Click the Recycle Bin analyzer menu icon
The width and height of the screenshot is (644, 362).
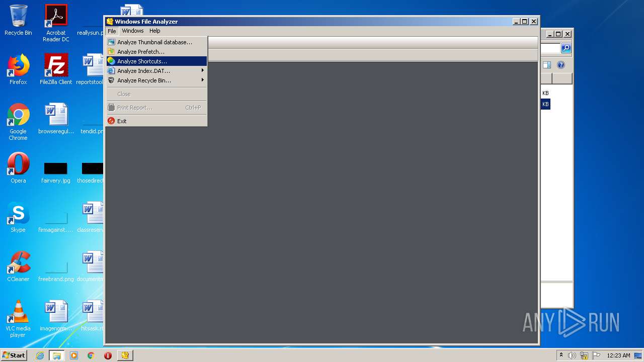(111, 80)
